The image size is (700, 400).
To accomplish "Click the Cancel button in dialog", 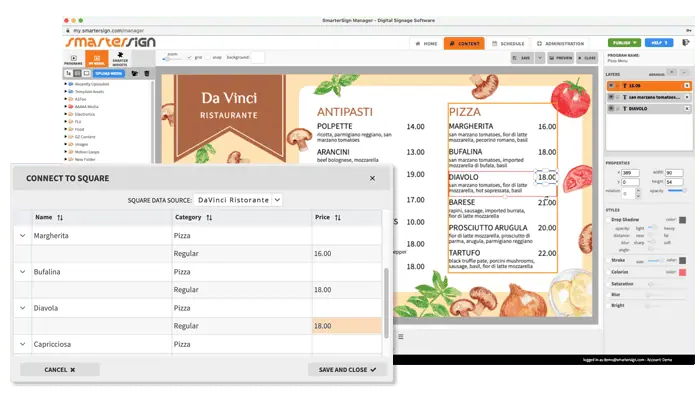I will click(59, 370).
